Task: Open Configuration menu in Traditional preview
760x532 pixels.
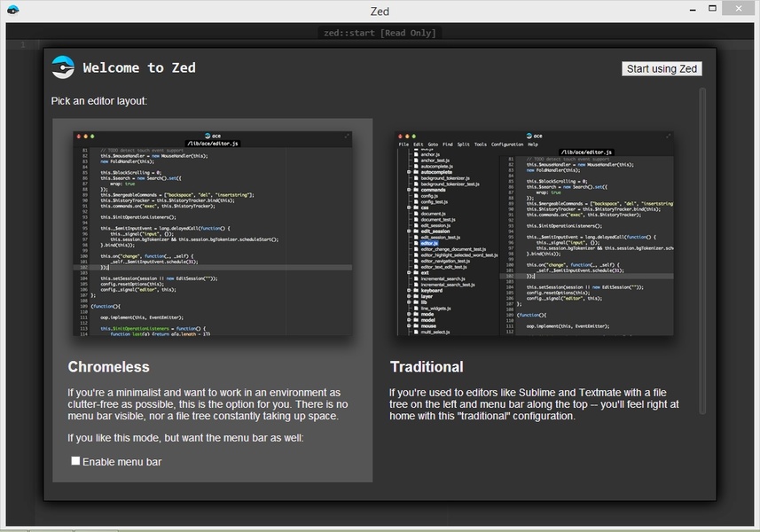Action: click(507, 144)
